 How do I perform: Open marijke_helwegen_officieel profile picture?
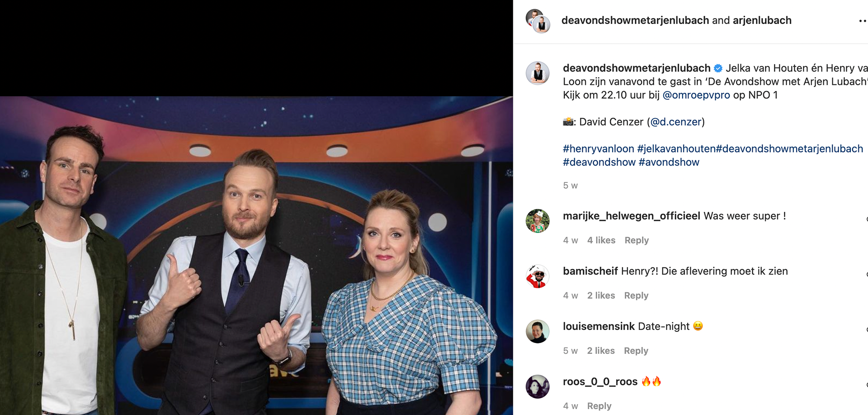tap(538, 221)
